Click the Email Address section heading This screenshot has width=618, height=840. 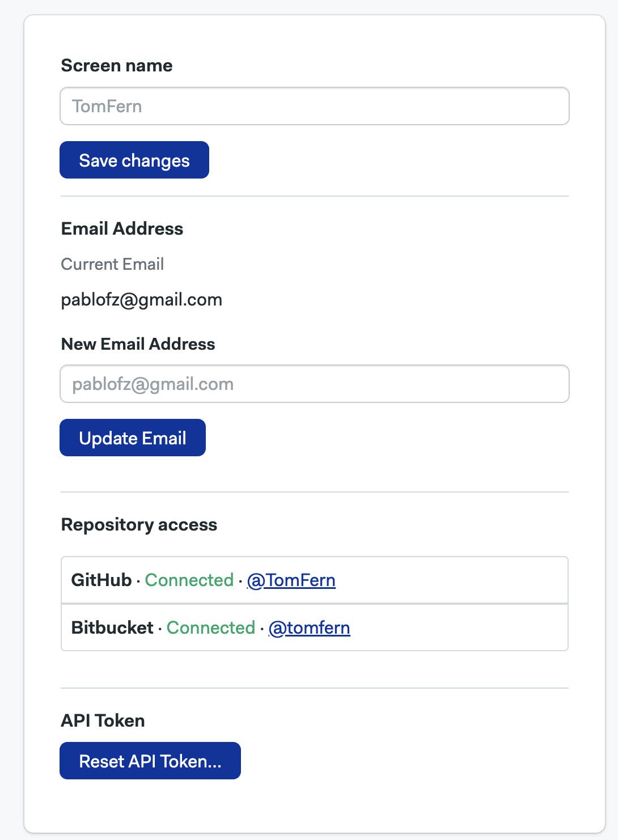[x=122, y=228]
